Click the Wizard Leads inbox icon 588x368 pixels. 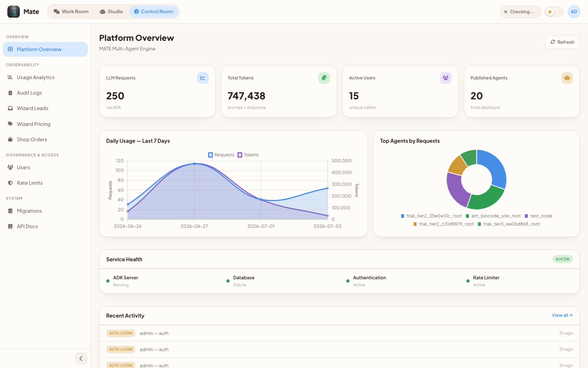(10, 108)
